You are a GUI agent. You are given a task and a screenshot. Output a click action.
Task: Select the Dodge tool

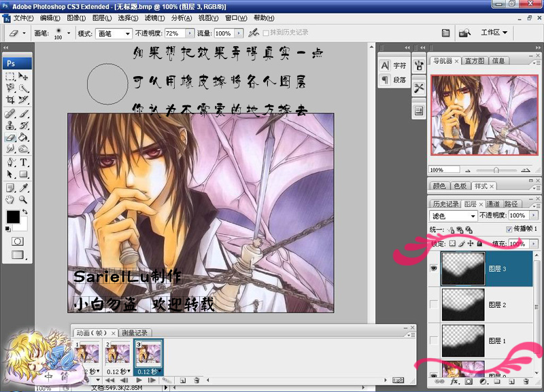coord(23,149)
